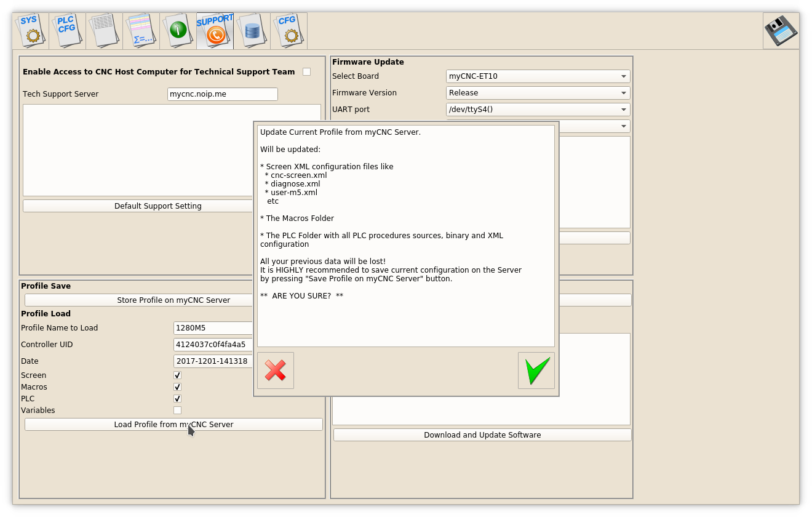This screenshot has height=517, width=812.
Task: Cancel the profile update with red X
Action: (276, 371)
